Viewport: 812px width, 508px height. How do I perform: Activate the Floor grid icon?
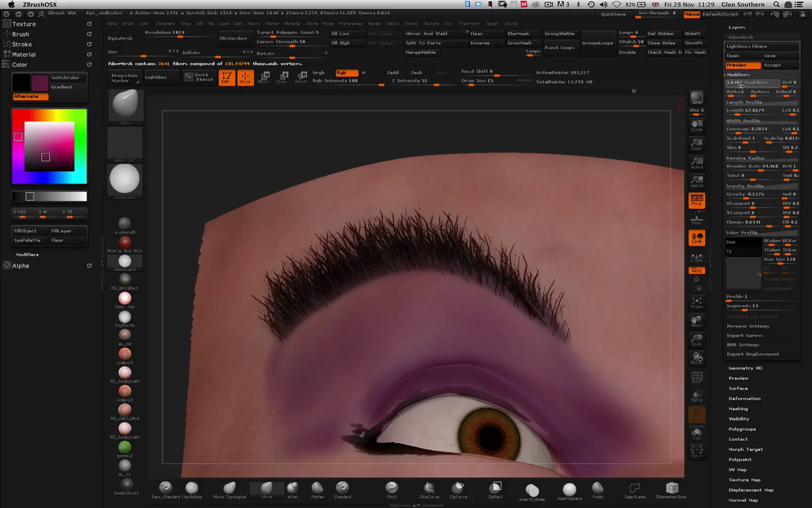click(697, 219)
